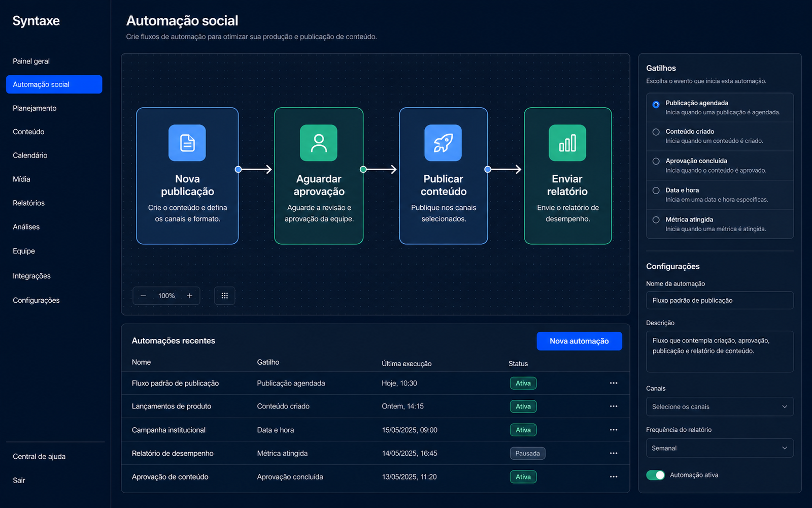Click the output connector of Publicar conteúdo node
Screen dimensions: 812x508
coord(488,169)
